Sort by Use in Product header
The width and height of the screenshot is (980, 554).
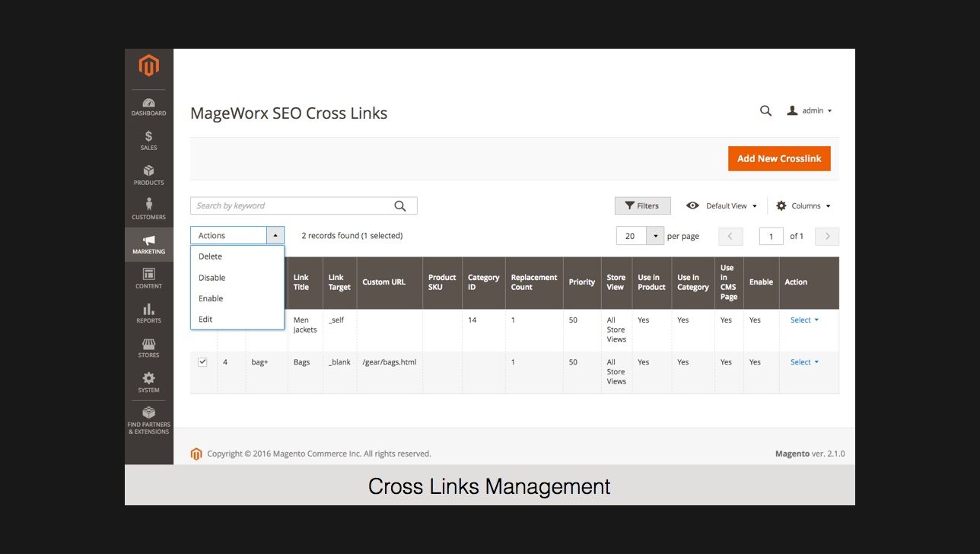(x=651, y=282)
